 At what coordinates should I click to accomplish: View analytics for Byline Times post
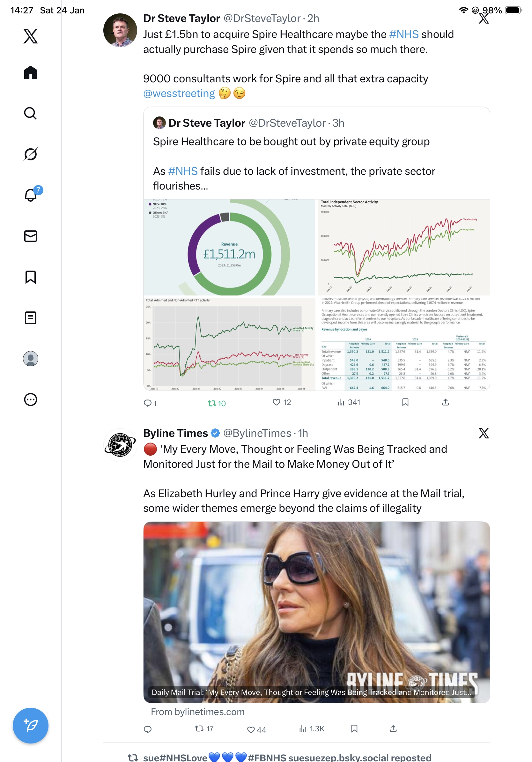(x=311, y=729)
